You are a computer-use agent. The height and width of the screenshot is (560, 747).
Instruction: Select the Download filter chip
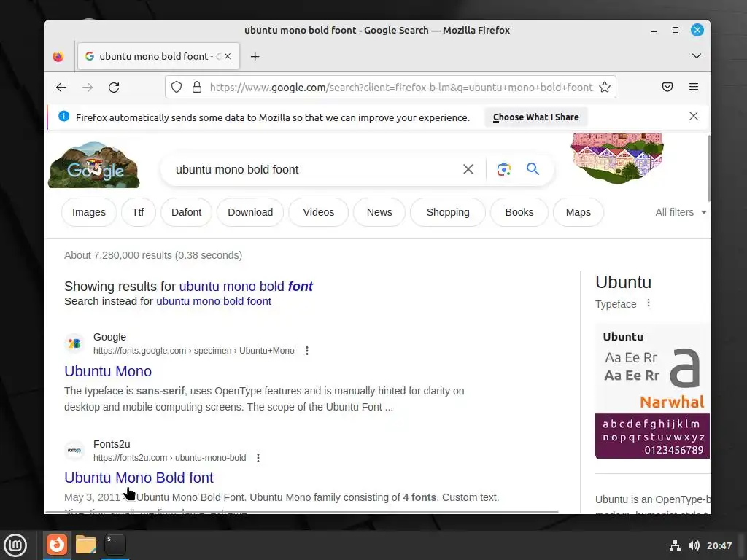250,212
